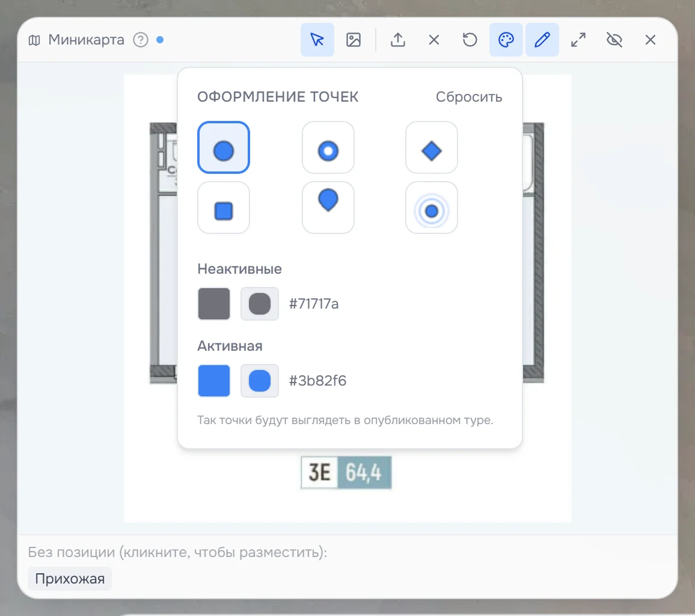Click the published tour note text
Image resolution: width=695 pixels, height=616 pixels.
coord(345,420)
